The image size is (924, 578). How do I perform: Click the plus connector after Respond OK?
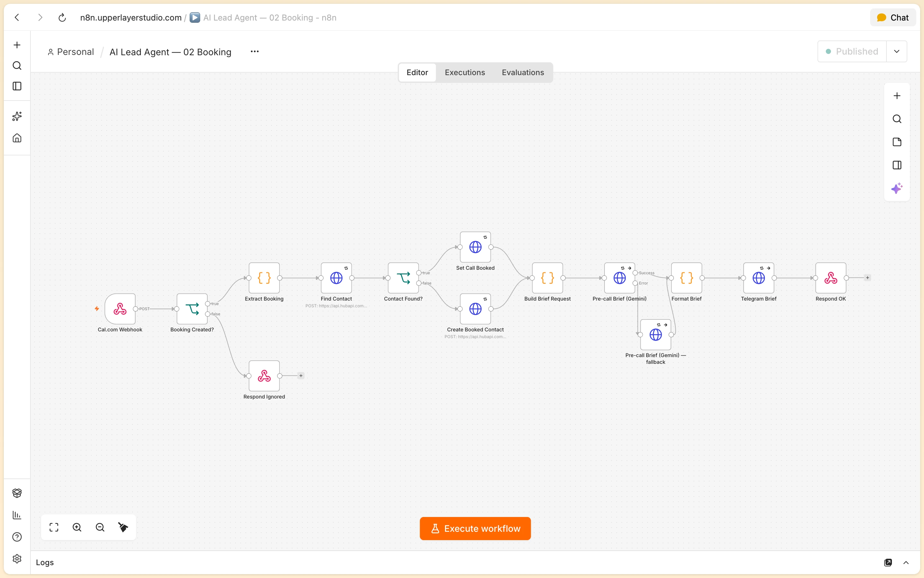coord(868,278)
